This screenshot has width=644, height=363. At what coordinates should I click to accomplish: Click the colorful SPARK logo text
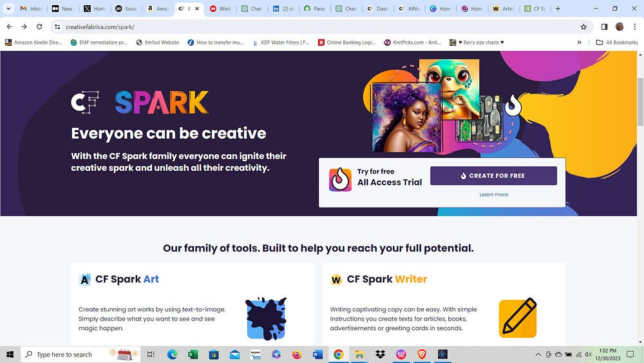click(162, 103)
